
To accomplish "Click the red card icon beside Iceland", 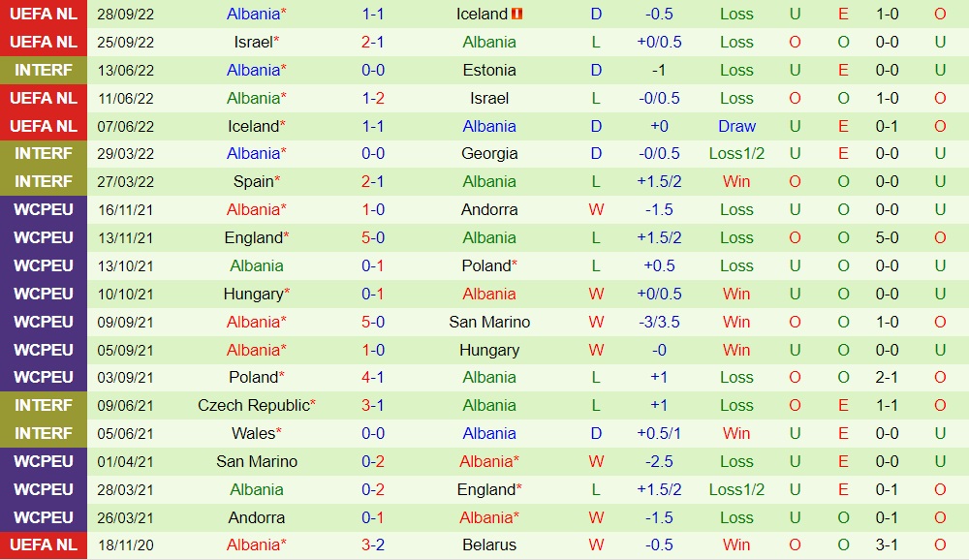I will click(x=516, y=14).
